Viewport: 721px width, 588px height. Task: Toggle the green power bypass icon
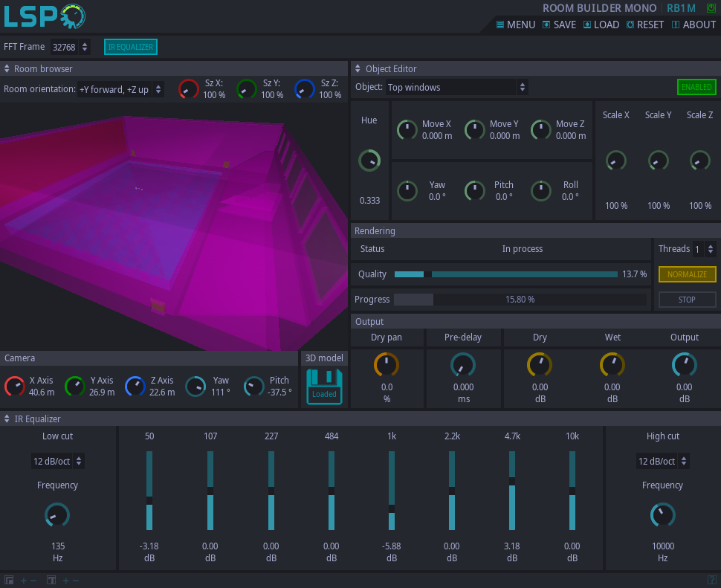click(x=711, y=8)
